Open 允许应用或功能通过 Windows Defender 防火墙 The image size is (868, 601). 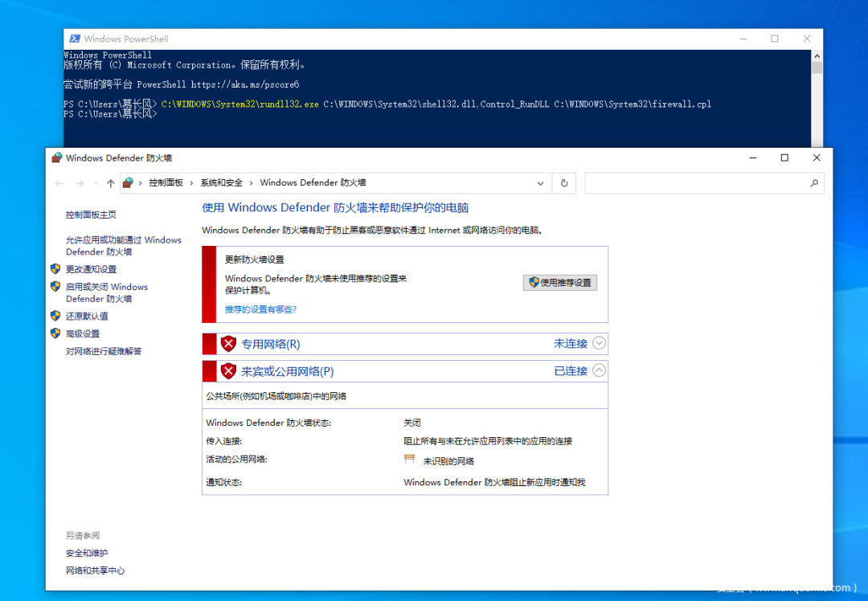coord(124,246)
